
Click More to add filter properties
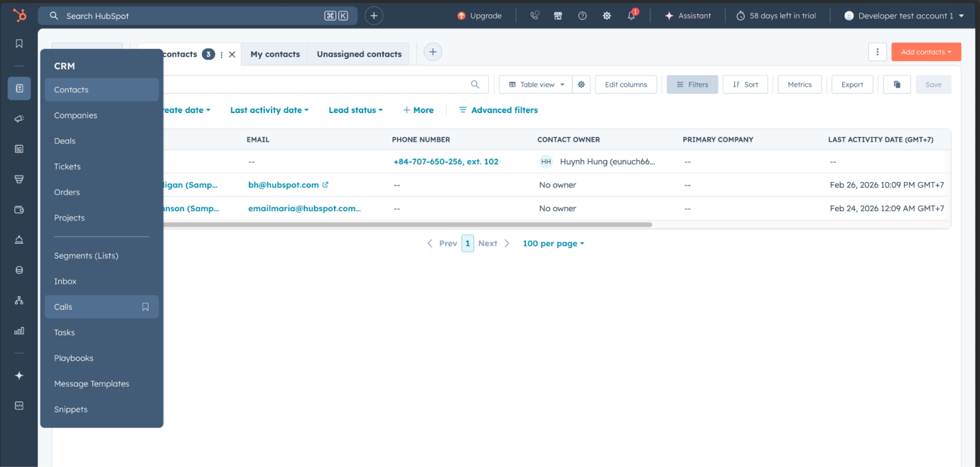(418, 110)
